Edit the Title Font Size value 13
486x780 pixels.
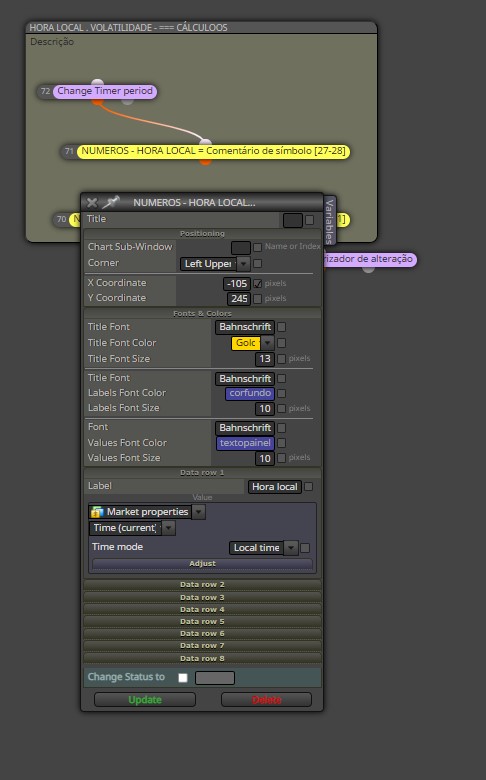point(265,359)
